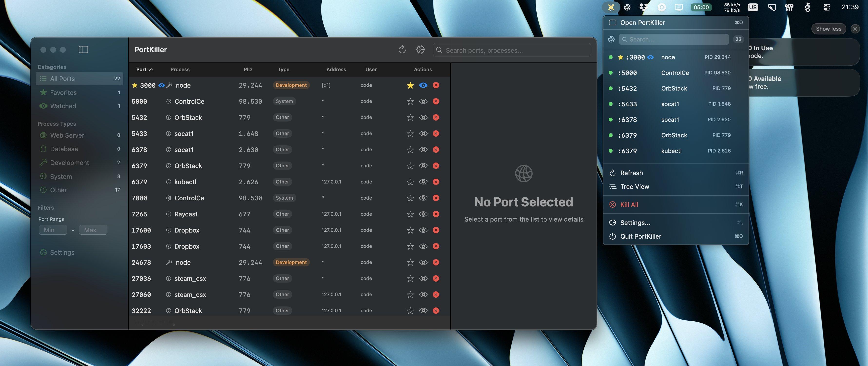868x366 pixels.
Task: Open Settings from the sidebar footer
Action: tap(62, 252)
